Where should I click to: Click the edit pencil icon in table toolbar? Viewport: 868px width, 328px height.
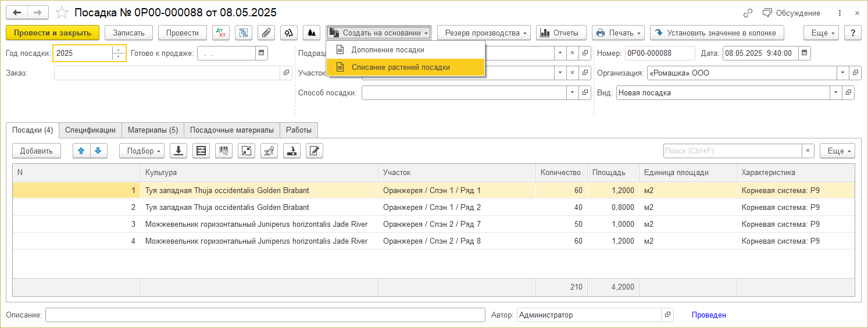(x=314, y=151)
